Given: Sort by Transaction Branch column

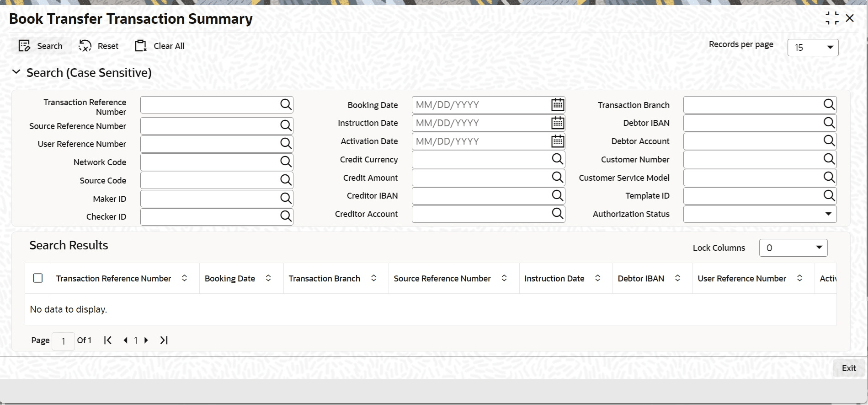Looking at the screenshot, I should click(x=373, y=278).
